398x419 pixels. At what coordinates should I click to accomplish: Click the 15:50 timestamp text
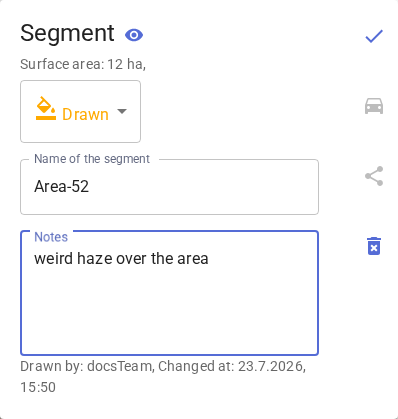pos(38,387)
